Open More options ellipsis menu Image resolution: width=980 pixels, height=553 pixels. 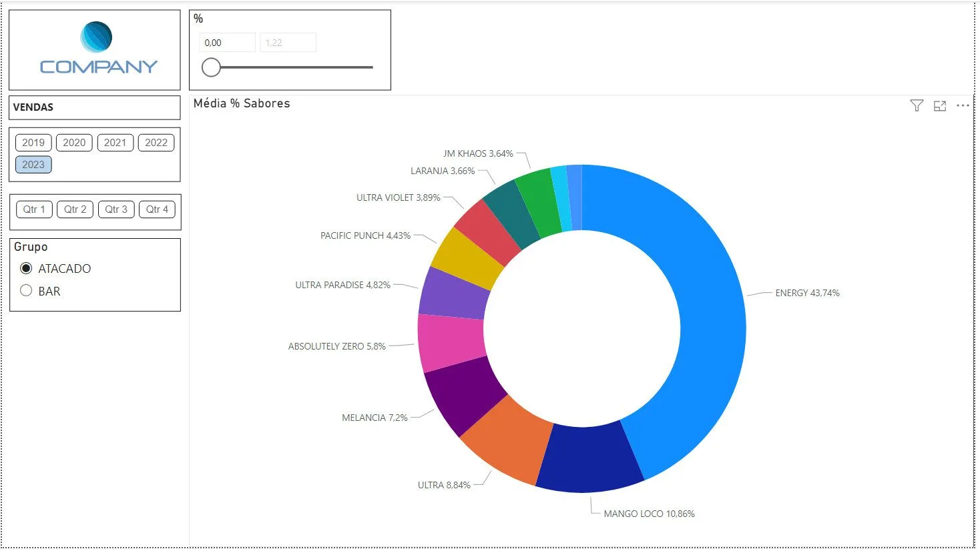click(963, 105)
